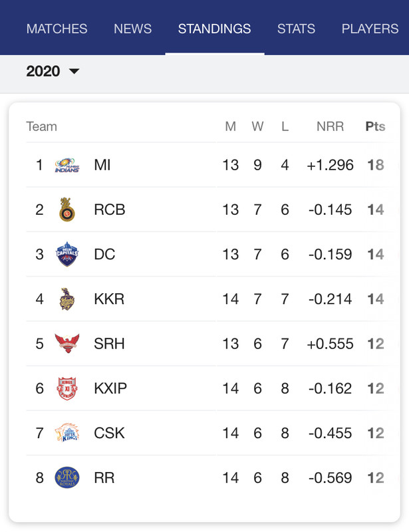The height and width of the screenshot is (532, 409).
Task: Click the Chennai Super Kings logo
Action: pyautogui.click(x=67, y=433)
